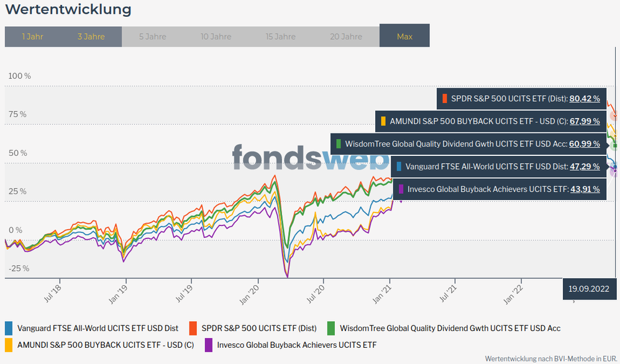620x364 pixels.
Task: Switch to the 3 Jahre tab
Action: pos(91,37)
